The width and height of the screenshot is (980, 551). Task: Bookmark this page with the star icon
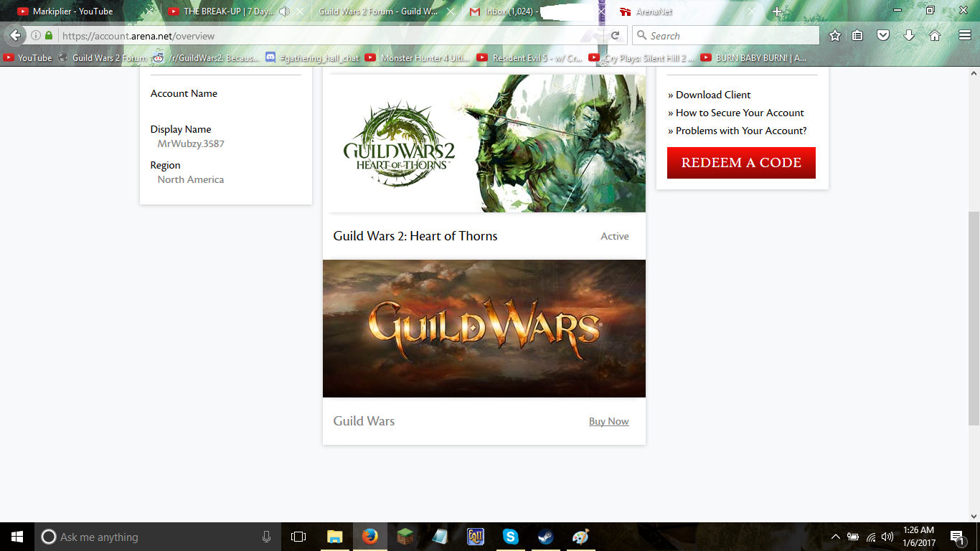[835, 36]
